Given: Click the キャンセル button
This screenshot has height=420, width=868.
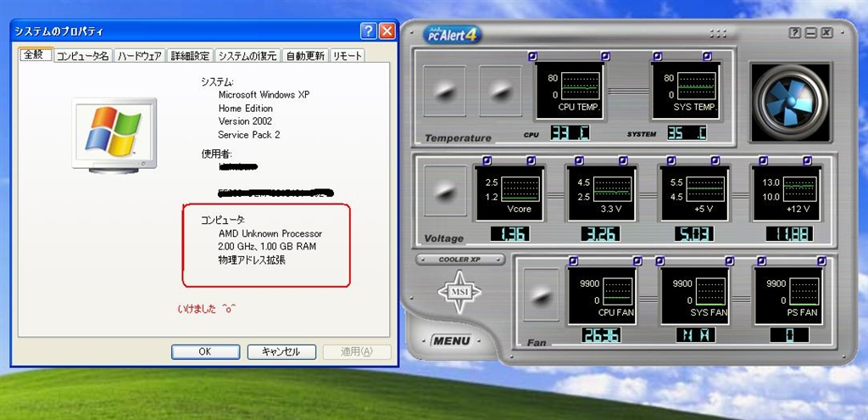Looking at the screenshot, I should point(281,352).
